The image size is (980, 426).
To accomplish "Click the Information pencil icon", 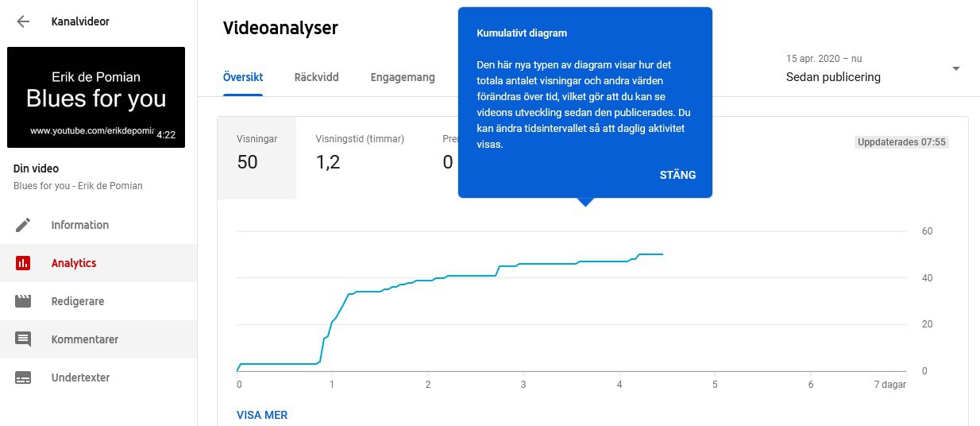I will pyautogui.click(x=23, y=225).
